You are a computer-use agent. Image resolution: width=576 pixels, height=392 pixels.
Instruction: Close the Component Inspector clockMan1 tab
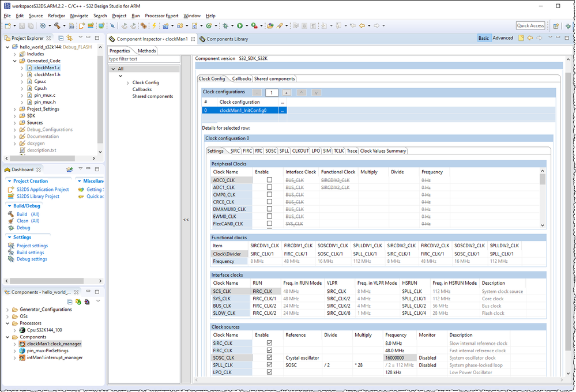[193, 39]
